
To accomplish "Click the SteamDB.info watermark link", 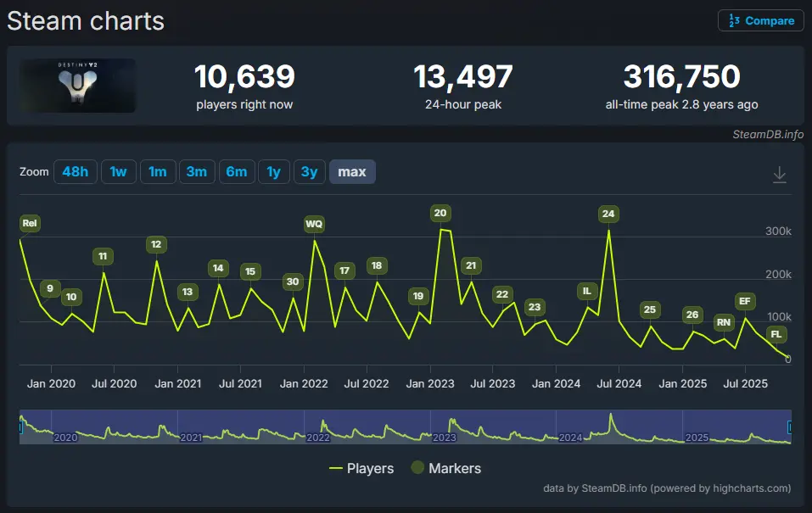I will [x=768, y=135].
